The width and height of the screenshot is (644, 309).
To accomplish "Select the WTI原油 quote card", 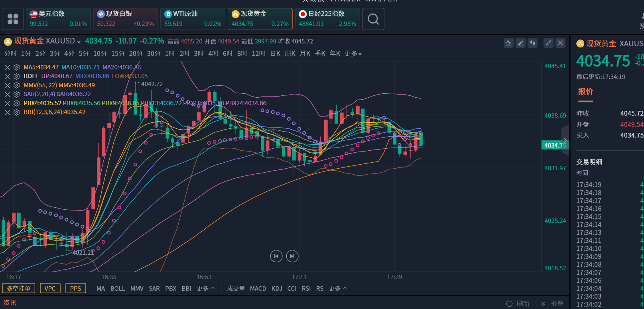I will [x=193, y=19].
